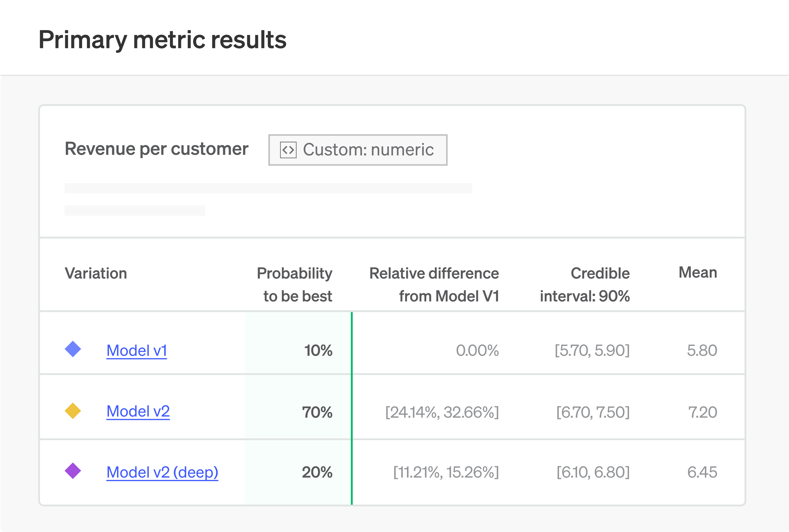The image size is (789, 532).
Task: Click the Variation column header
Action: [x=96, y=274]
